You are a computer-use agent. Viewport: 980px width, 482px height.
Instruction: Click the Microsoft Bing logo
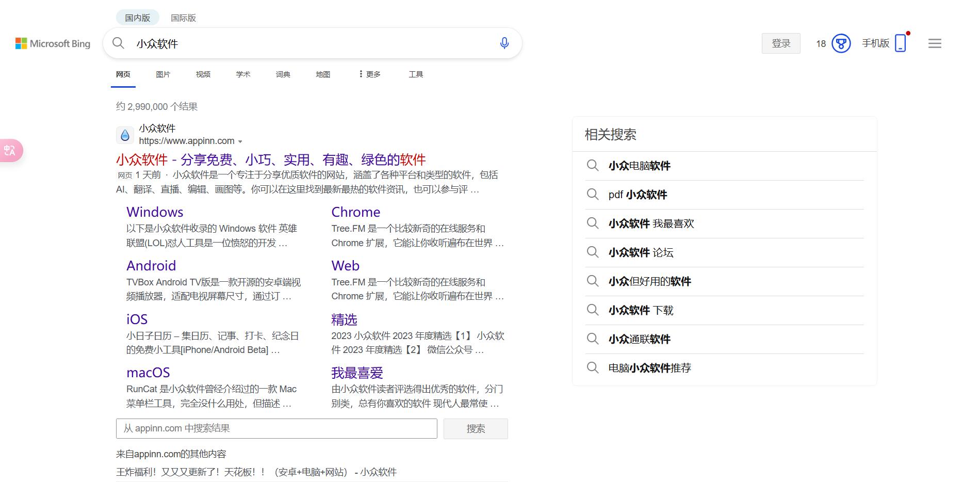53,44
